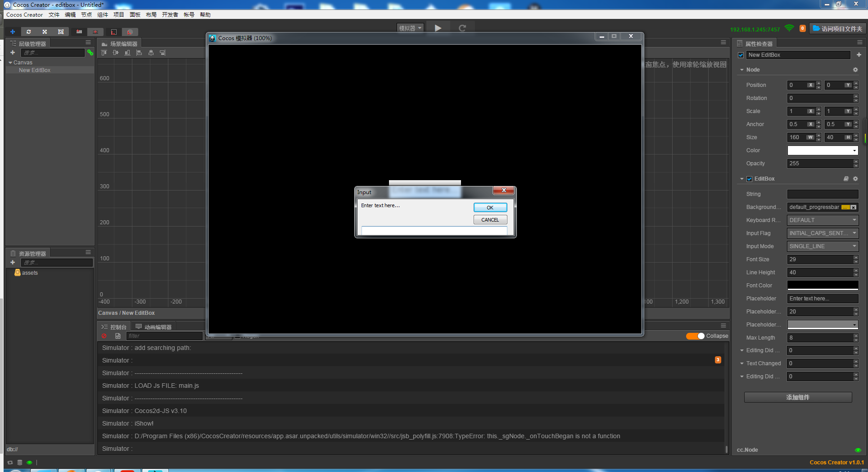Toggle the EditBox component enabled checkbox

pos(749,179)
